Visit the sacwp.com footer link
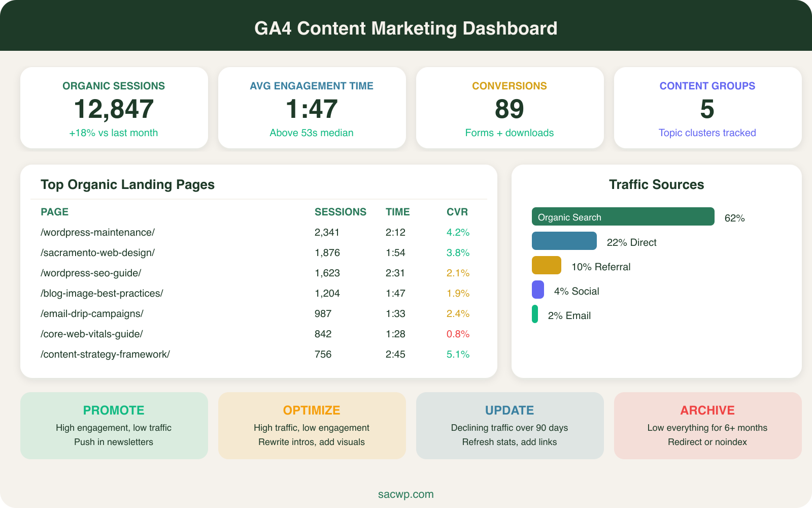This screenshot has width=812, height=508. click(x=405, y=494)
